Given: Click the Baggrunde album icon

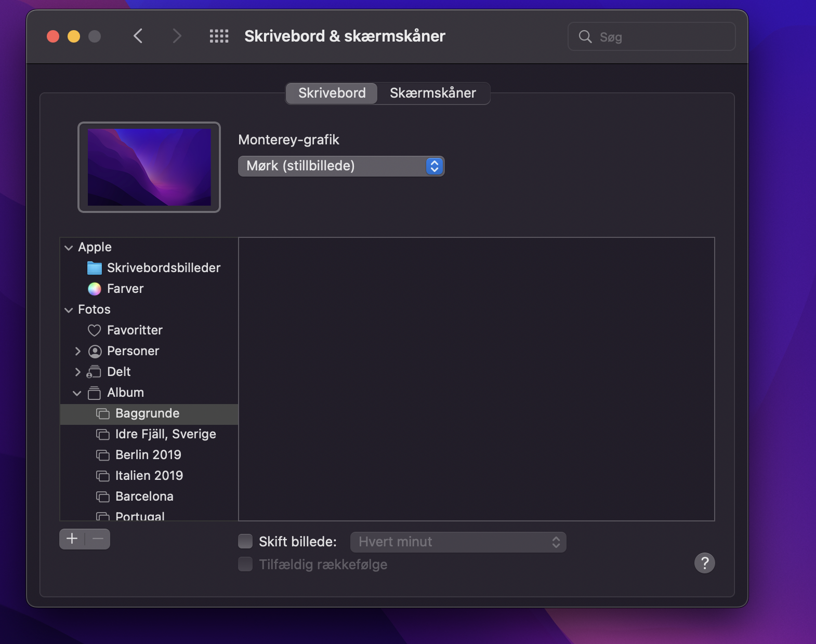Looking at the screenshot, I should click(x=103, y=413).
